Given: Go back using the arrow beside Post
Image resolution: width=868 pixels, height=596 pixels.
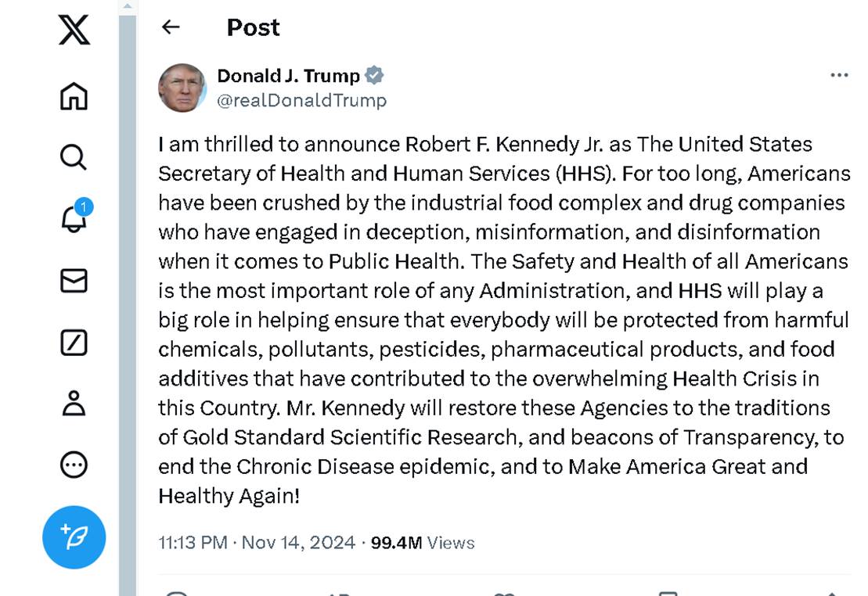Looking at the screenshot, I should point(170,27).
